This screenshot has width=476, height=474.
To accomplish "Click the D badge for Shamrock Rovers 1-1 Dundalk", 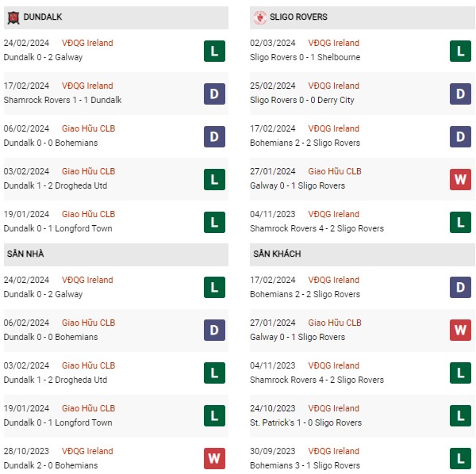I will pos(214,94).
